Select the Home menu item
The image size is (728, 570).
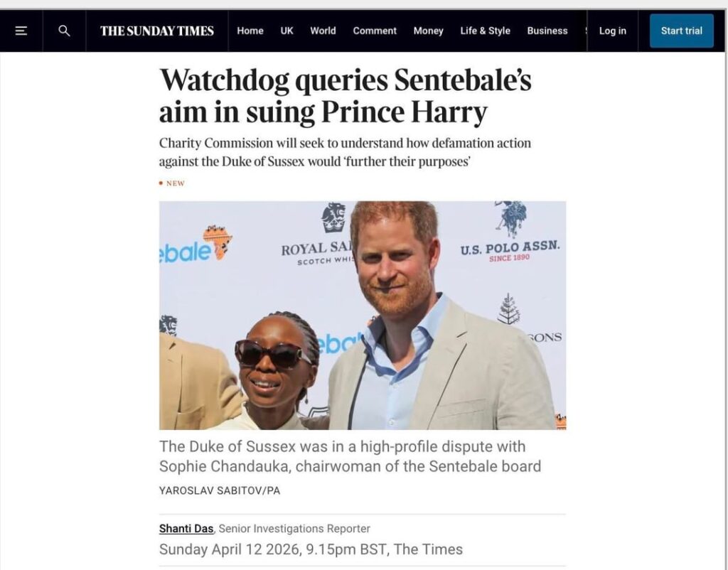tap(250, 31)
